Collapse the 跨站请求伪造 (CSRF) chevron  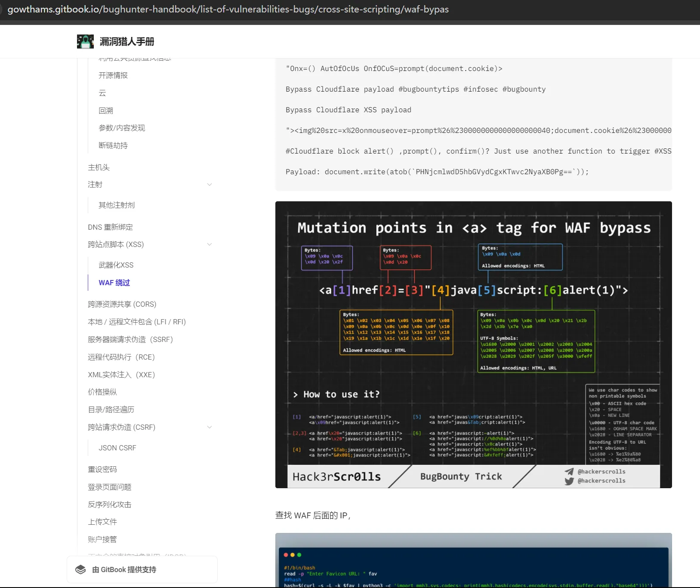coord(210,427)
